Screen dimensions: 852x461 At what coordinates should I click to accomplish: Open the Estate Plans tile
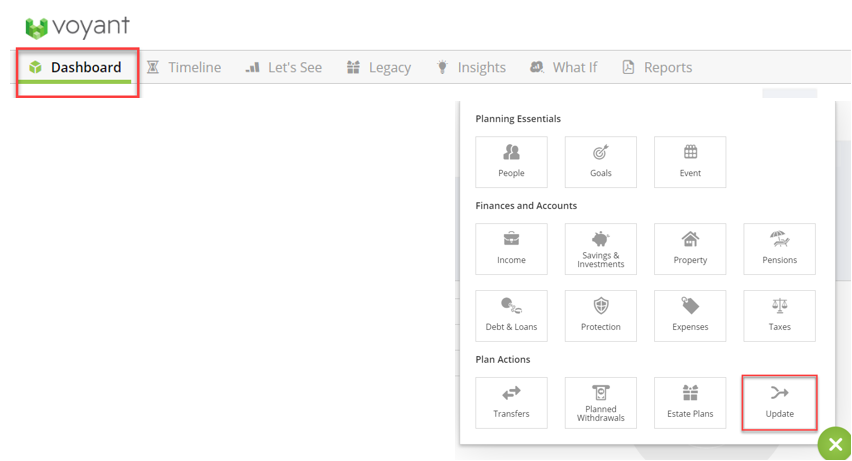(690, 402)
